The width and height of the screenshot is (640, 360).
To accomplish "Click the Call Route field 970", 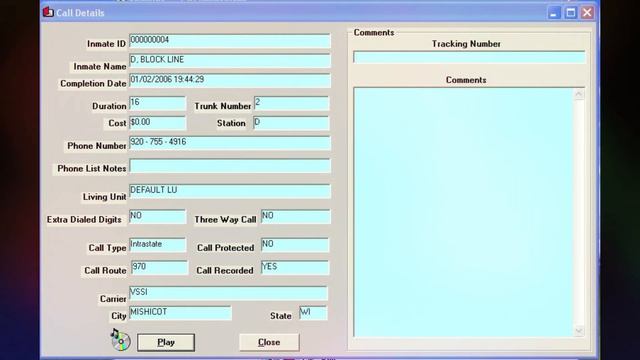I will [x=160, y=268].
